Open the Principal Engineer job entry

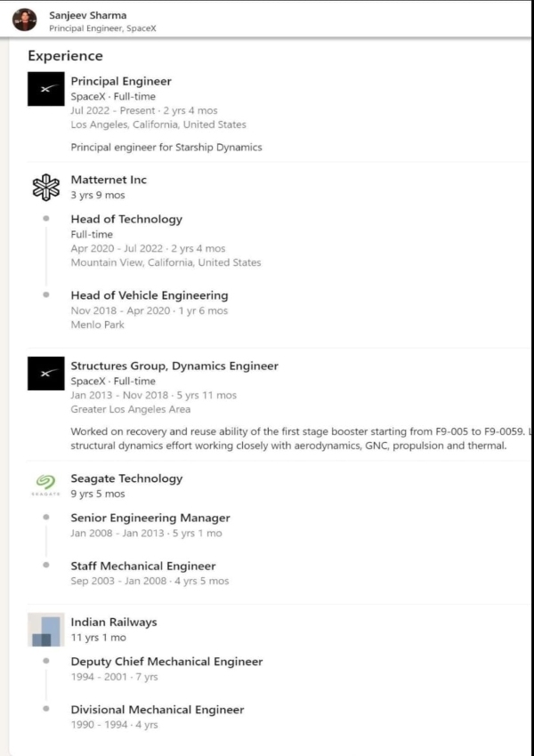[121, 80]
